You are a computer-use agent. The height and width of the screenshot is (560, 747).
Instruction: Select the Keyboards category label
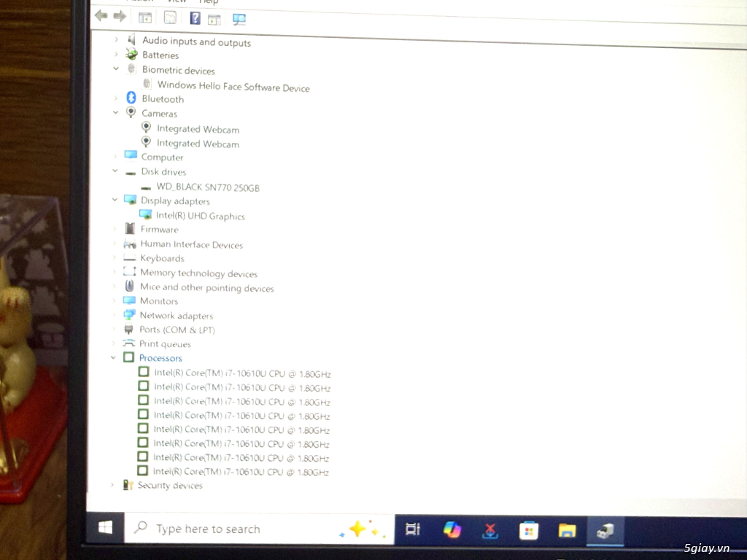163,258
